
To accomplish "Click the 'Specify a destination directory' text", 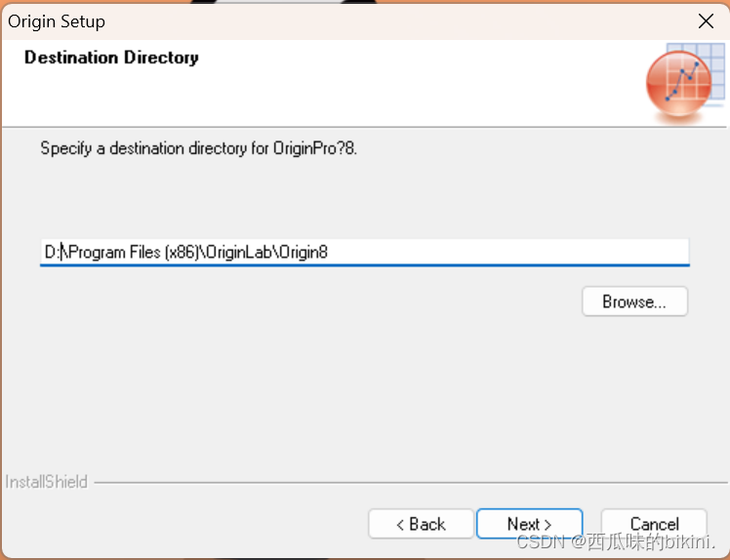I will [x=199, y=148].
